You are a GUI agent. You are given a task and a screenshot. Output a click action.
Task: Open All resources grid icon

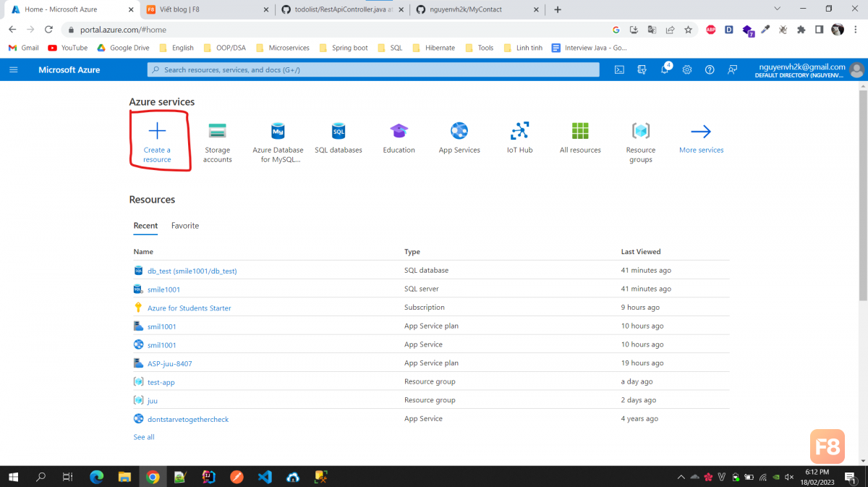tap(580, 131)
